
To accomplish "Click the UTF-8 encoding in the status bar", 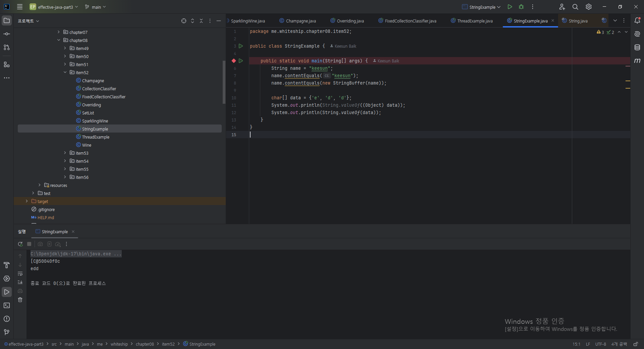I will 600,344.
